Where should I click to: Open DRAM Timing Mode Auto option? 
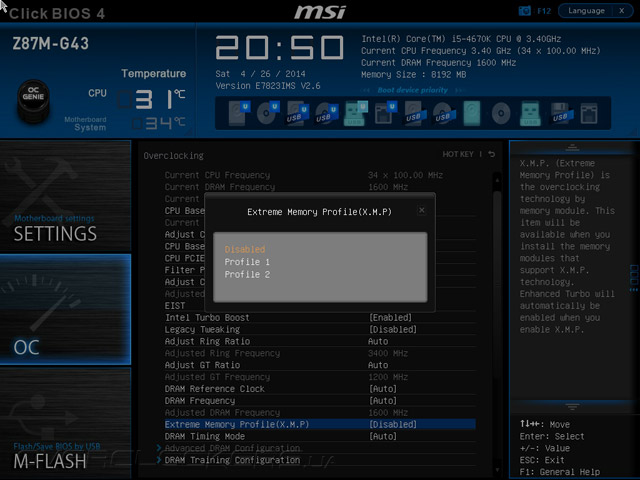383,436
